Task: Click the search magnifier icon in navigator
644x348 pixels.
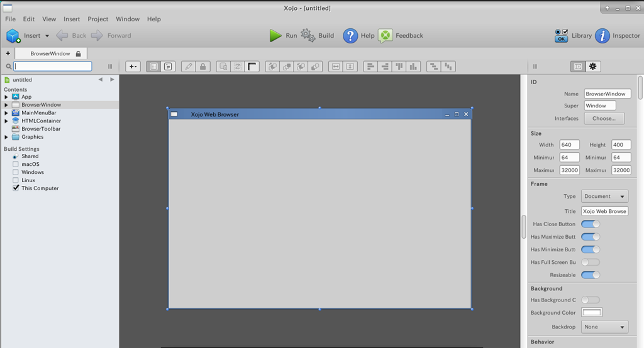Action: click(8, 67)
